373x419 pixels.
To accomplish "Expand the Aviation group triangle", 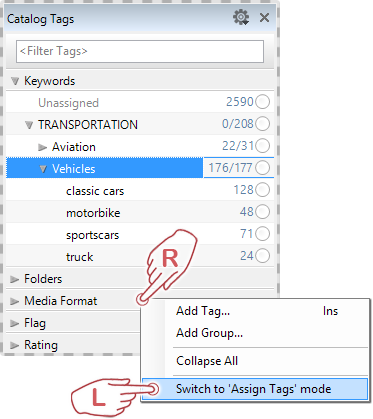I will [43, 147].
